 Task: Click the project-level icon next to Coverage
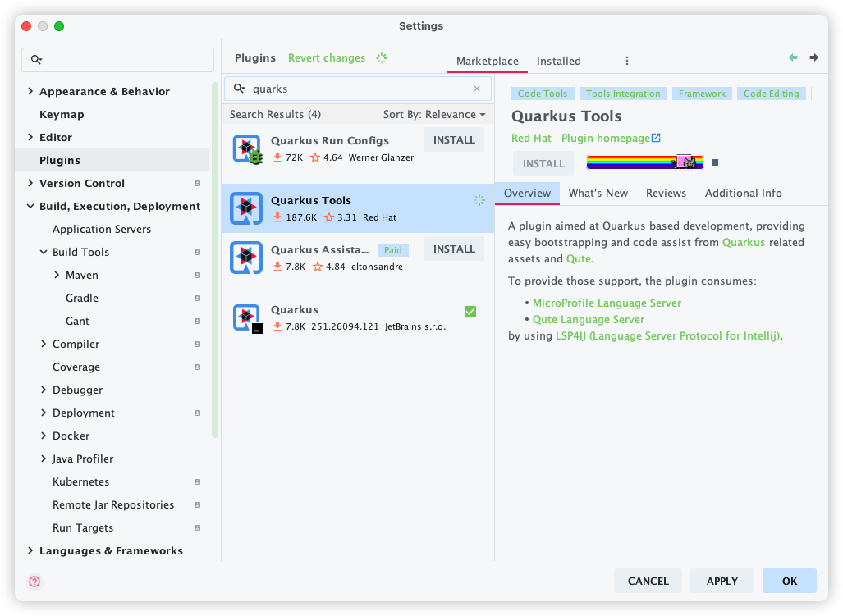tap(197, 367)
